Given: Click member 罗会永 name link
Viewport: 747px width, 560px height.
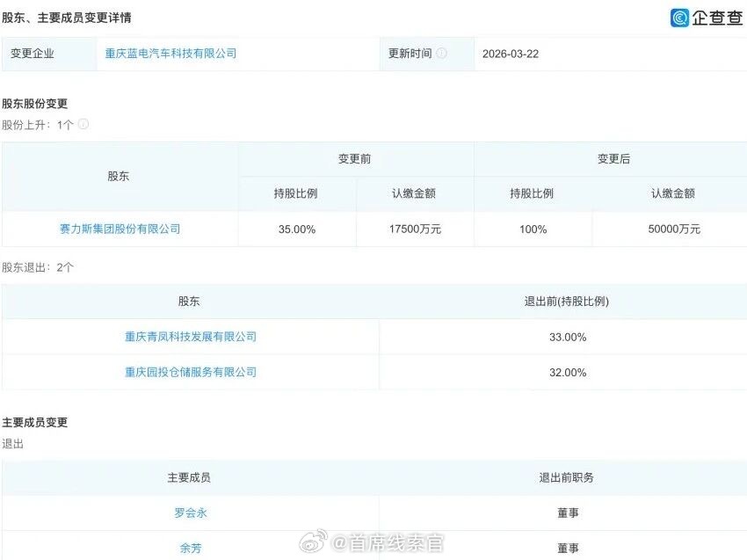Looking at the screenshot, I should (190, 513).
